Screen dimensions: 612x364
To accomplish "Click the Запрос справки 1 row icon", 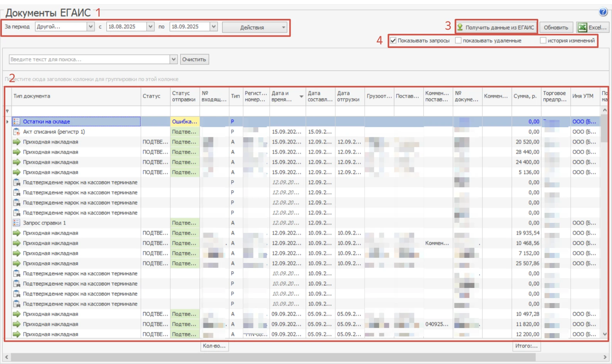I will pos(16,223).
